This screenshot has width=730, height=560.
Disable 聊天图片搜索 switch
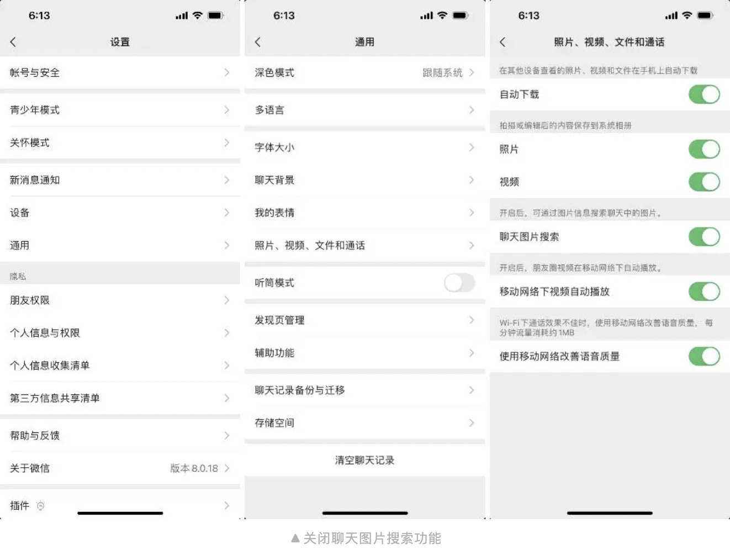[704, 237]
